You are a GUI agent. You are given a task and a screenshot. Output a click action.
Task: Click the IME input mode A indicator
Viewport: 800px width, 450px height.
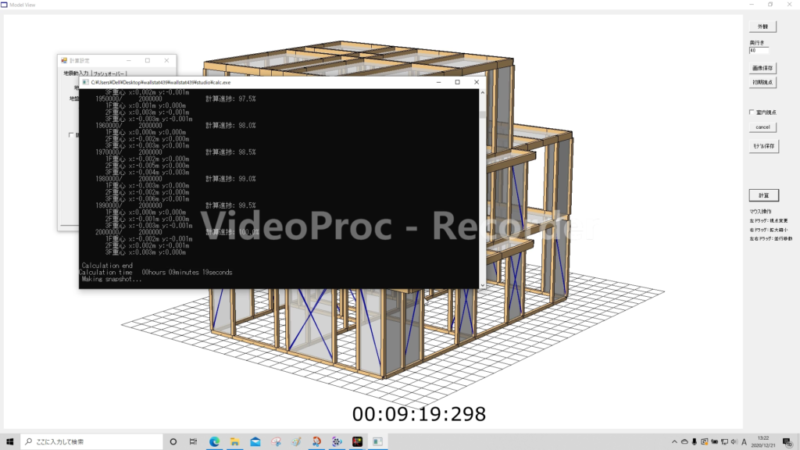(744, 442)
